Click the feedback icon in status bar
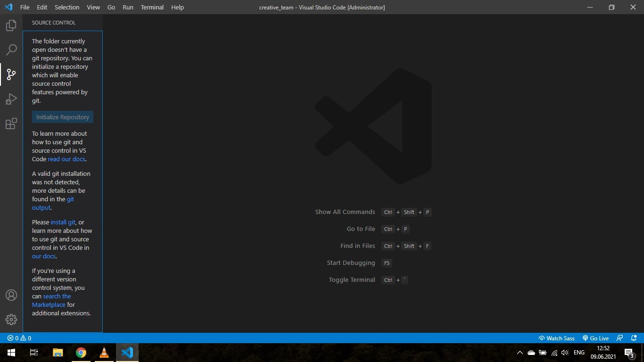Screen dimensions: 644x362 (620, 338)
